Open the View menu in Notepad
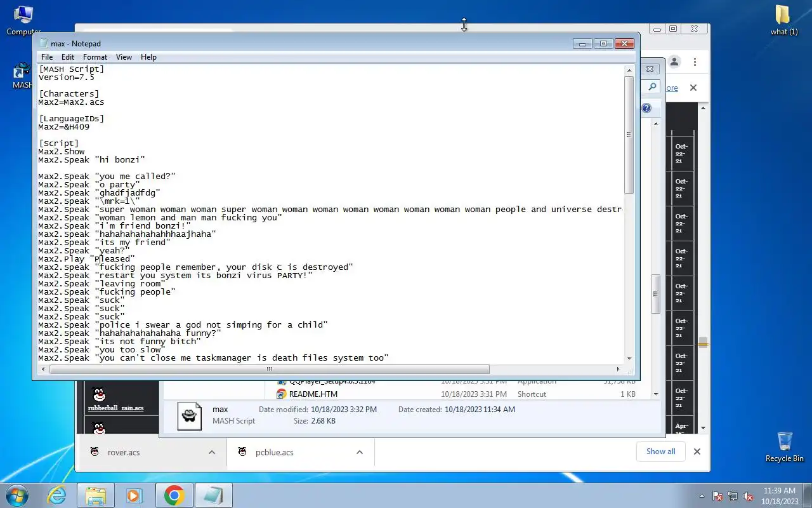Screen dimensions: 812x508 [124, 57]
